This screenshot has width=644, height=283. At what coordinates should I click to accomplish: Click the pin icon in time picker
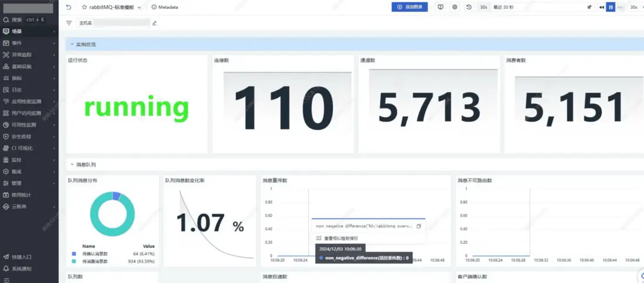point(589,7)
